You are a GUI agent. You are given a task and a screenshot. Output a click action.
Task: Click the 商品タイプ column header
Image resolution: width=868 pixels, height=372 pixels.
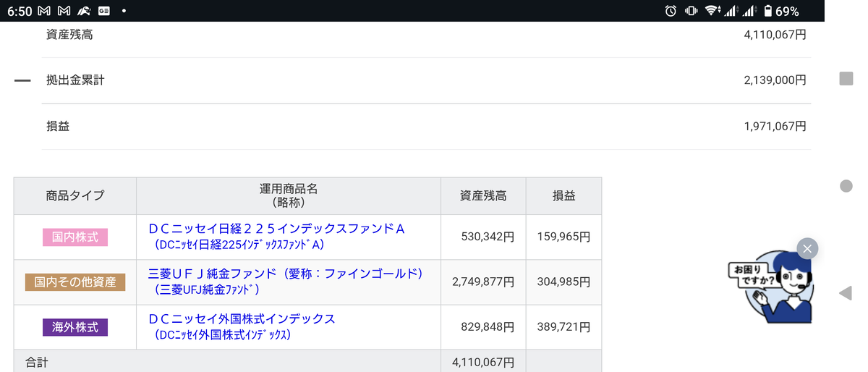75,195
